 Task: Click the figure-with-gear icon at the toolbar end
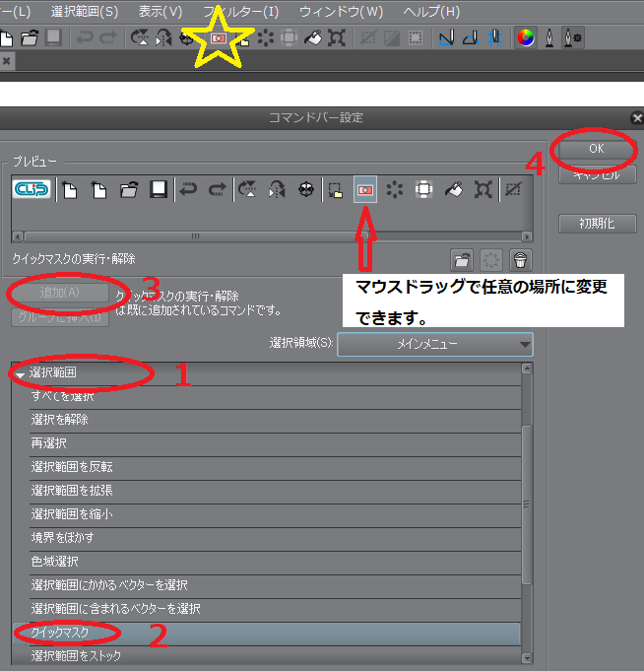[x=573, y=38]
